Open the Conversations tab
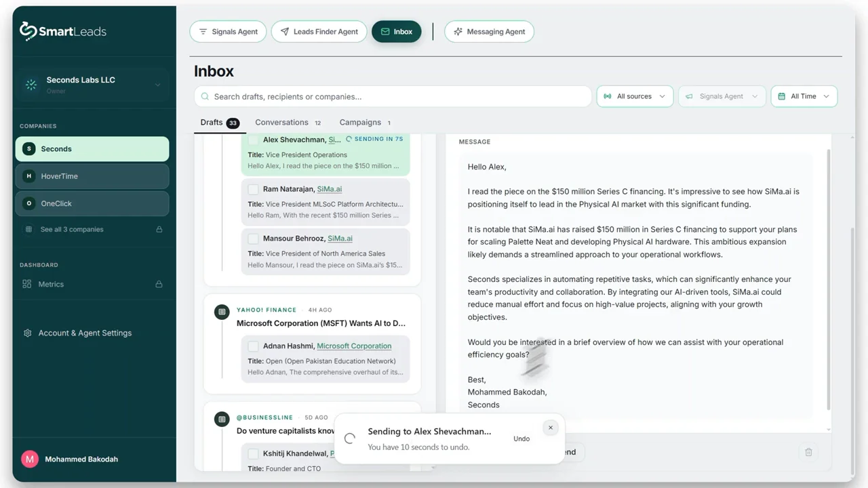868x488 pixels. click(288, 123)
